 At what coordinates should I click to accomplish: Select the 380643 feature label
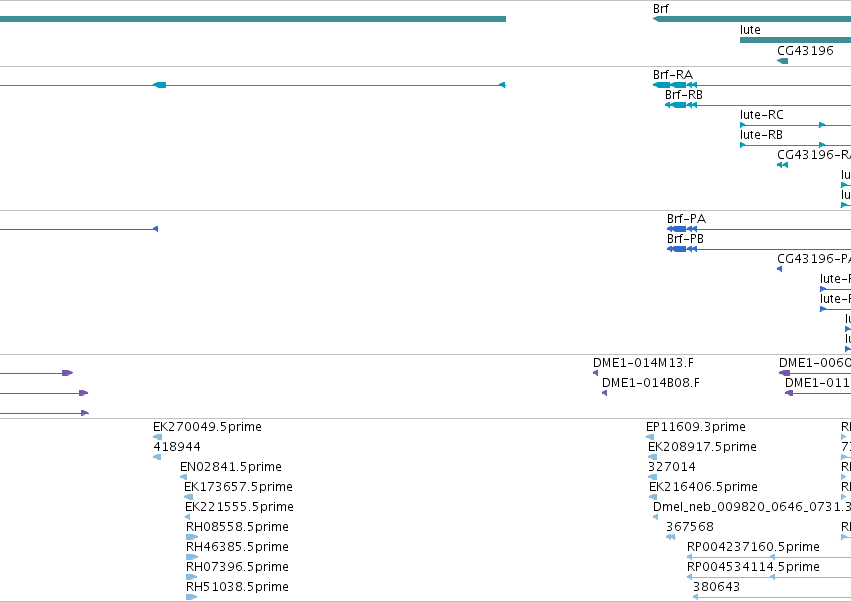[x=716, y=587]
